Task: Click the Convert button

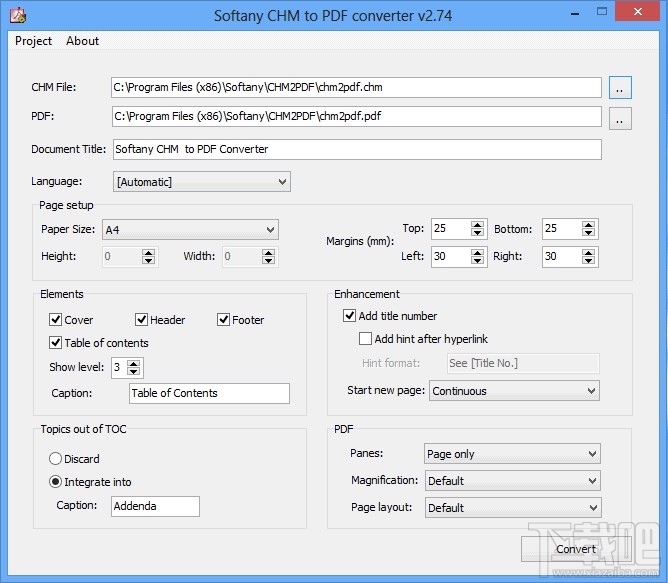Action: pos(576,549)
